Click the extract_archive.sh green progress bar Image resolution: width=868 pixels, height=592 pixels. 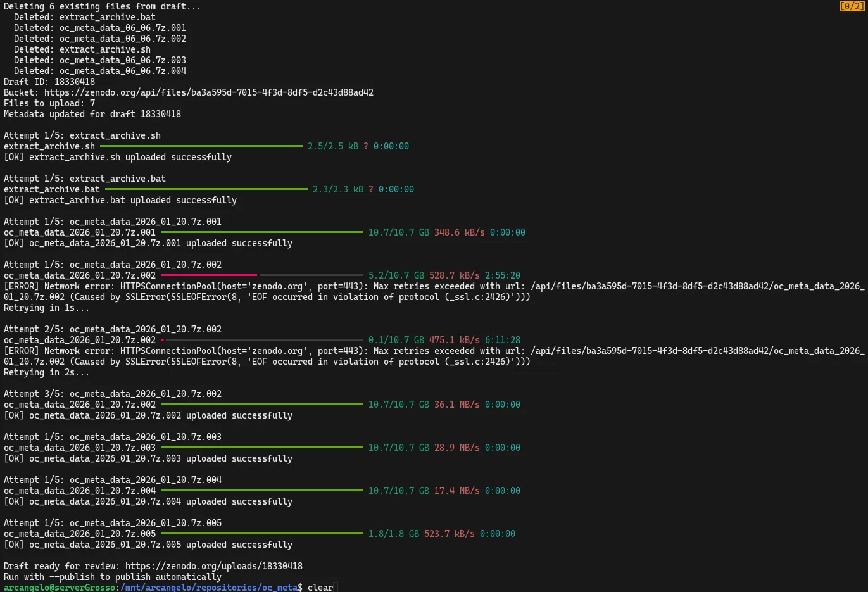point(201,146)
